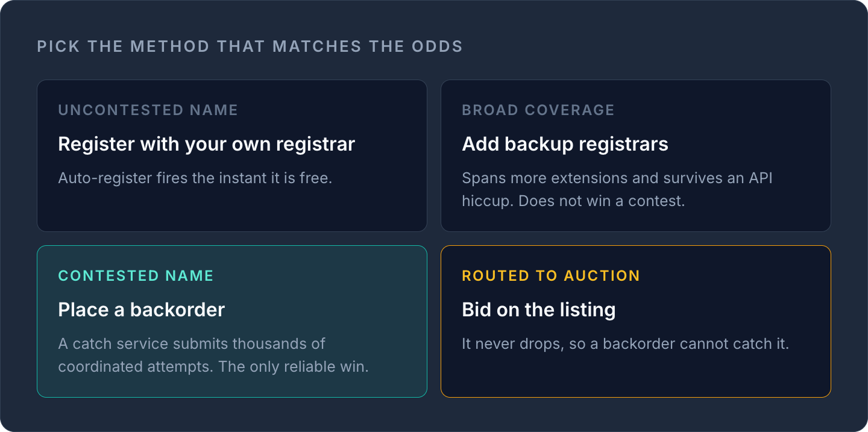Click the 'Place a backorder' heading
The width and height of the screenshot is (868, 432).
click(x=142, y=310)
